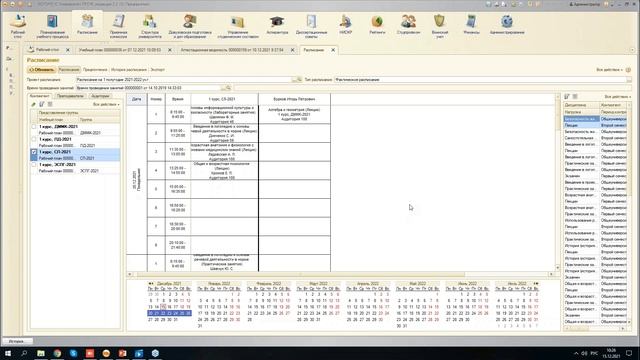Click the Экспорт command
This screenshot has width=640, height=360.
158,70
